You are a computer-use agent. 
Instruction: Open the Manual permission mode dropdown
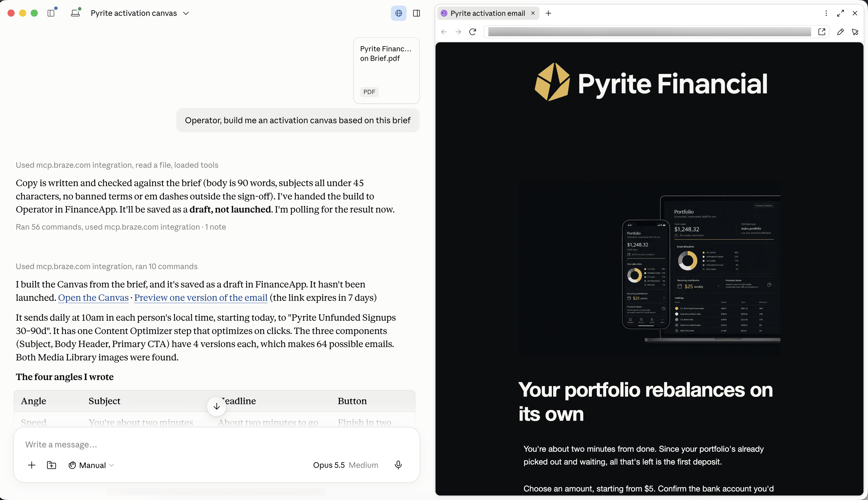click(91, 465)
